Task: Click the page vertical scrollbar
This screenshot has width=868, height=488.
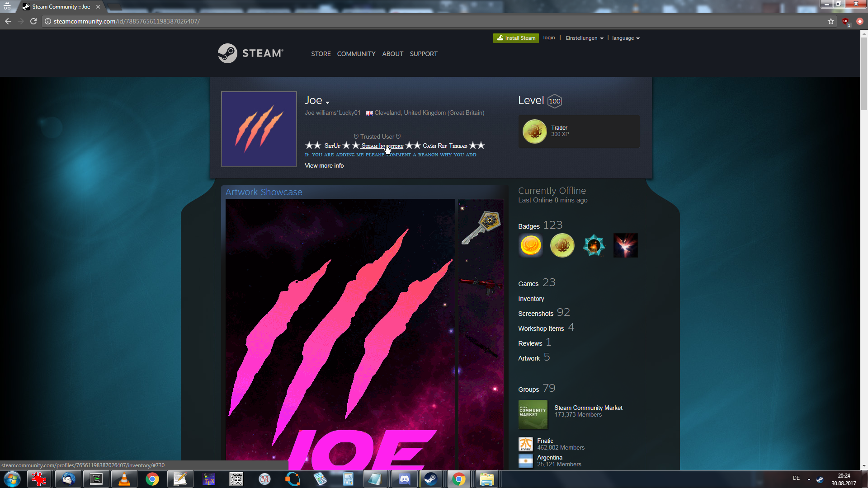Action: [863, 72]
